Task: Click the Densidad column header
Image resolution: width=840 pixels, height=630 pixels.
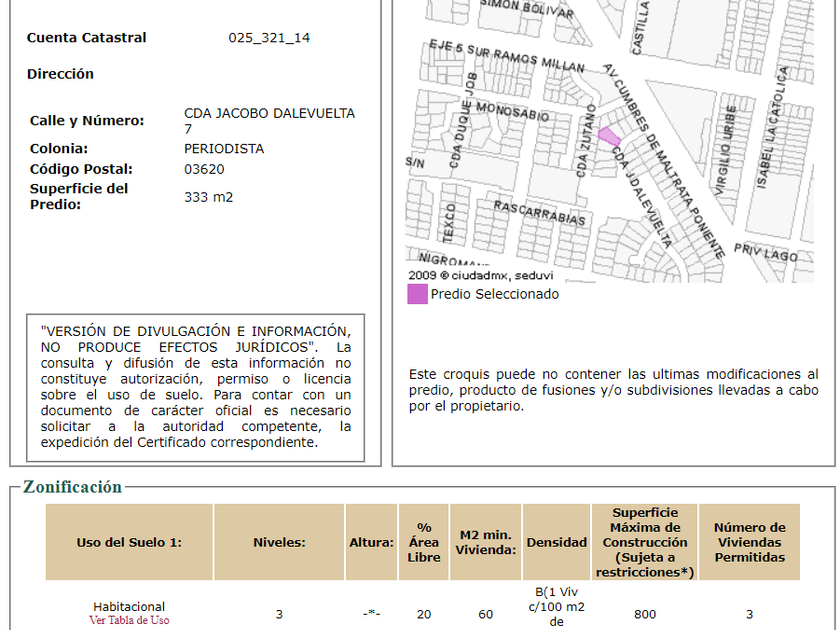Action: [557, 542]
